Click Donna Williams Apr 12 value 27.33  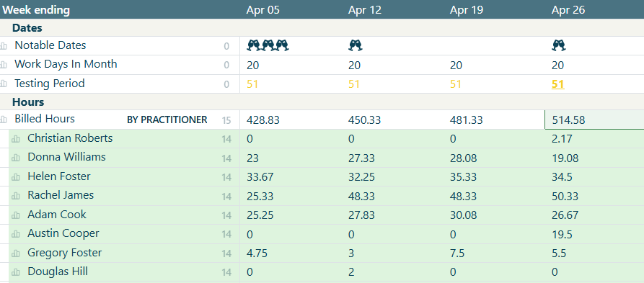[x=361, y=158]
